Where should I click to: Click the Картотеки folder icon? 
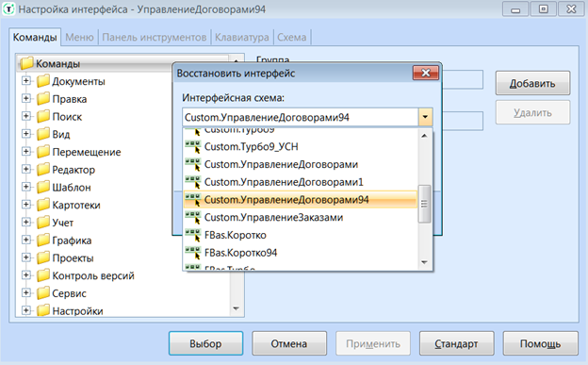(43, 205)
